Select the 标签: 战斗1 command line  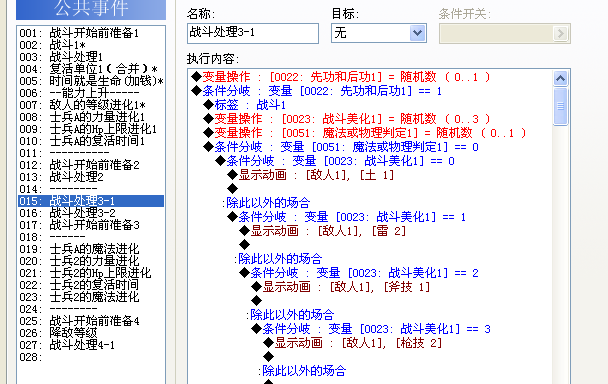(244, 105)
